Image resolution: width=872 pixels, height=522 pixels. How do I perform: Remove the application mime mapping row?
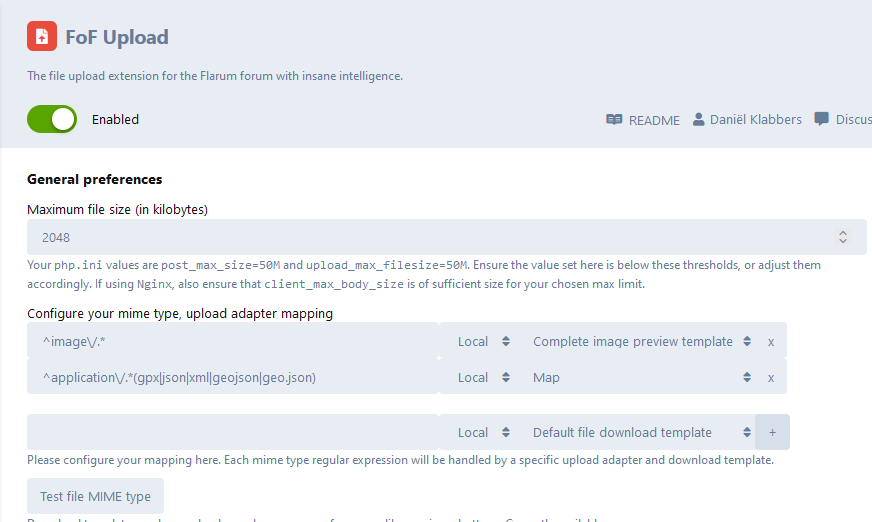coord(771,378)
